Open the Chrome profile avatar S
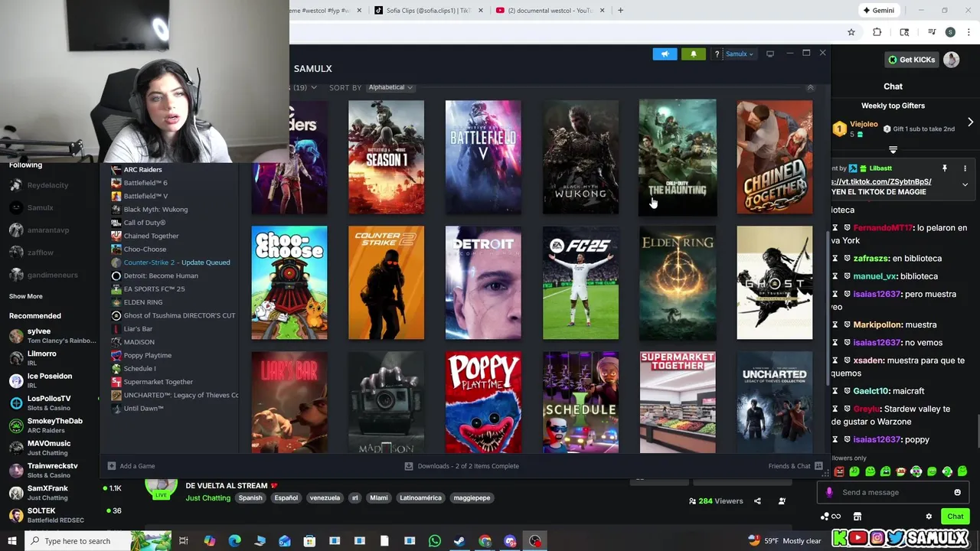The image size is (980, 551). point(950,32)
